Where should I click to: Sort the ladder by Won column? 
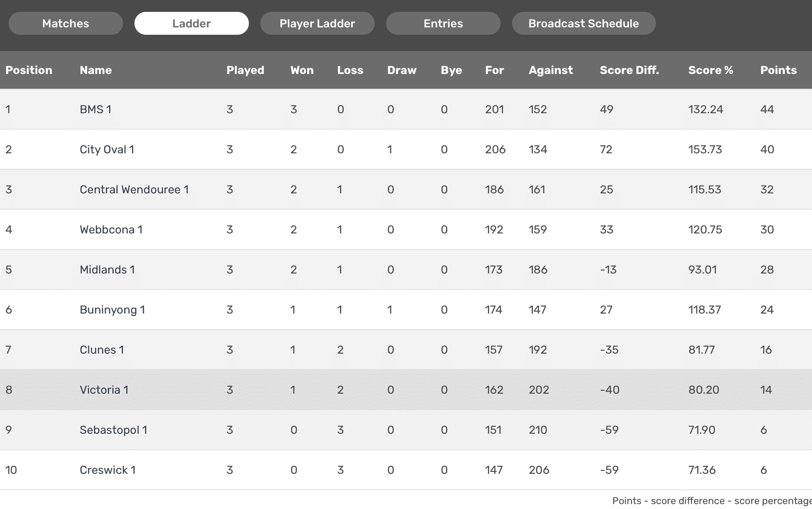[x=302, y=70]
